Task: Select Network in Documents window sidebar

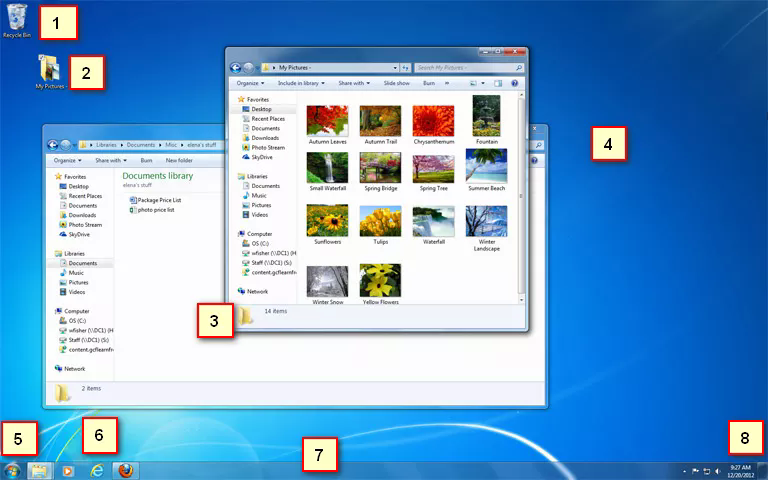Action: [x=70, y=369]
